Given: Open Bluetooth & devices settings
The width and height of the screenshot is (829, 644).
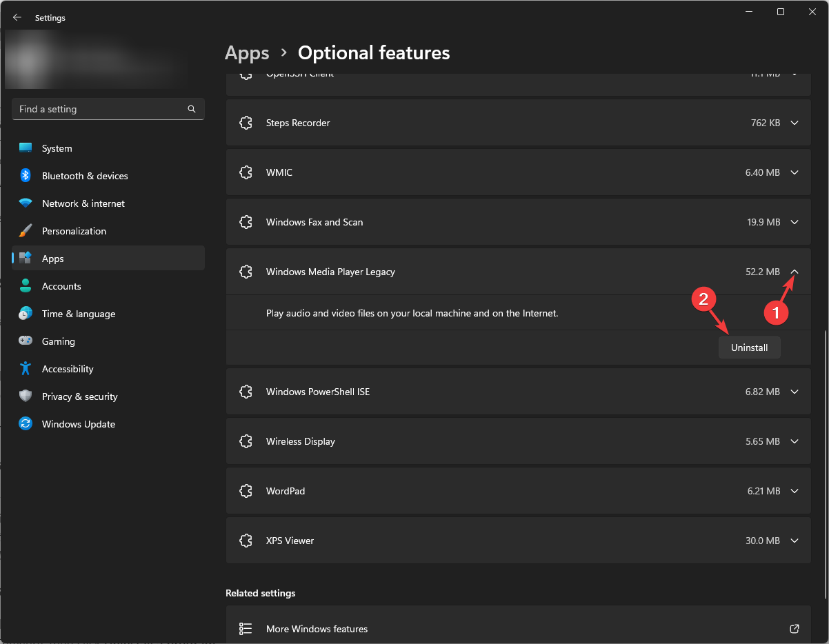Looking at the screenshot, I should click(x=108, y=176).
